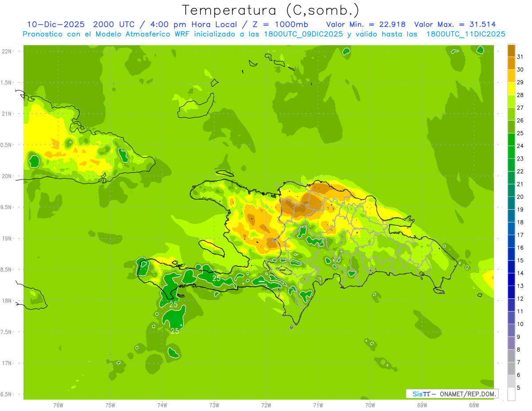Screen dimensions: 532x411
Task: Click the yellow legend band between 28 and 29
Action: click(x=511, y=89)
